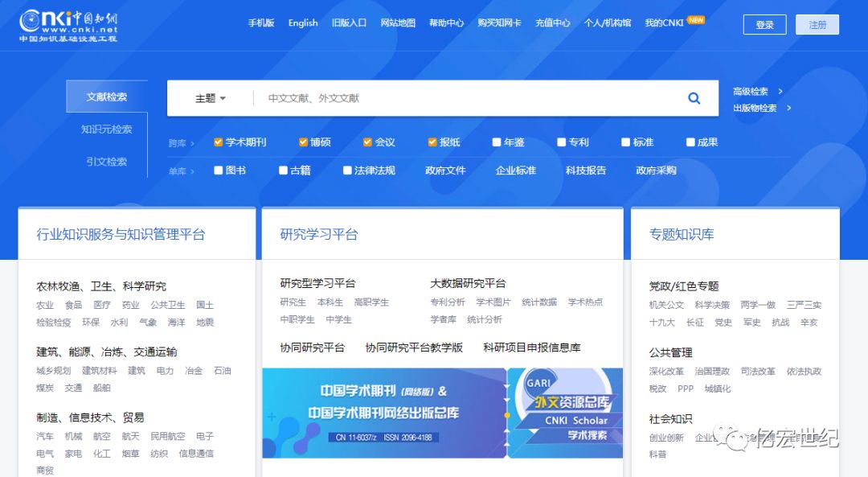Enable the 年鉴 checkbox

pyautogui.click(x=496, y=142)
